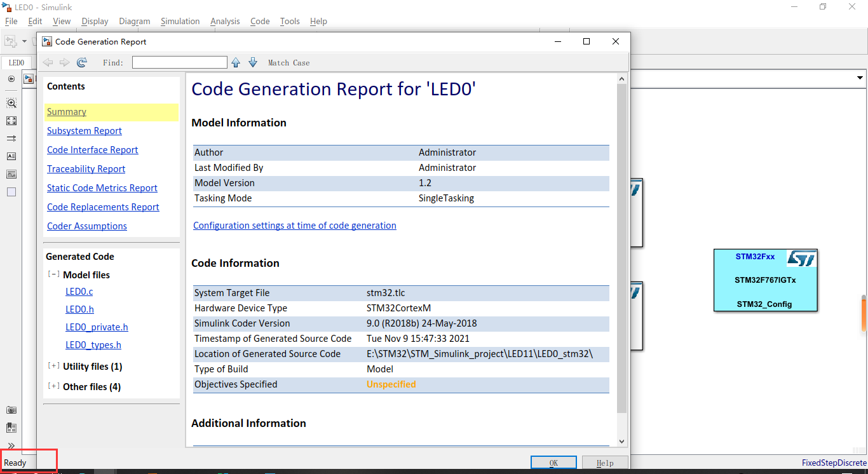Screen dimensions: 868x474
Task: Open the viewmarks icon in palette
Action: pyautogui.click(x=11, y=428)
